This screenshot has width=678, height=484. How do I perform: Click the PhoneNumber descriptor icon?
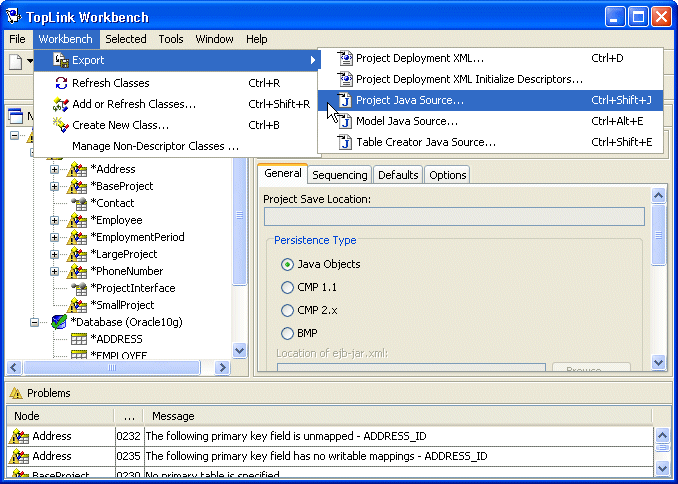pos(77,271)
